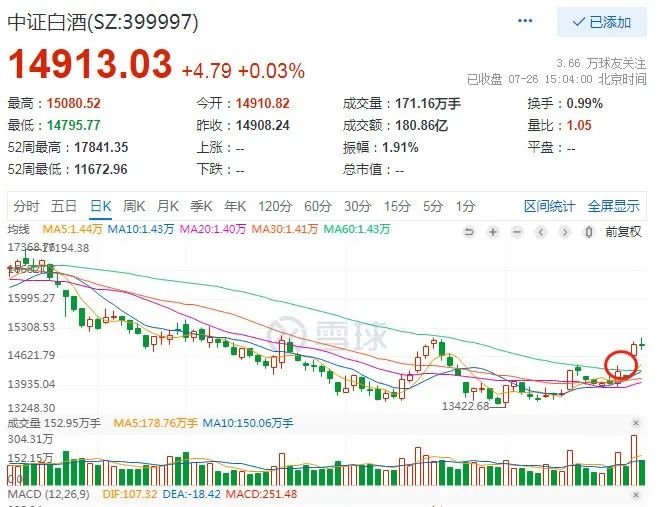Click the MACD (12,26,9) indicator label
This screenshot has height=507, width=665.
point(49,494)
